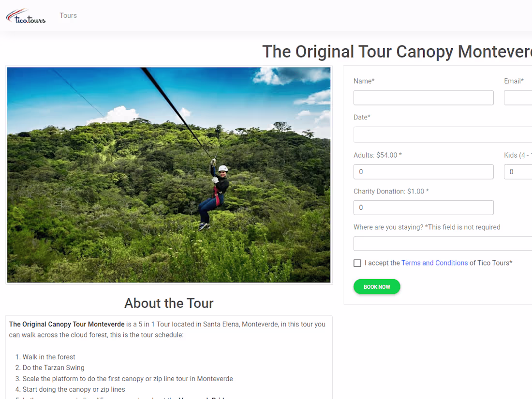Open the Date picker field

pos(443,134)
